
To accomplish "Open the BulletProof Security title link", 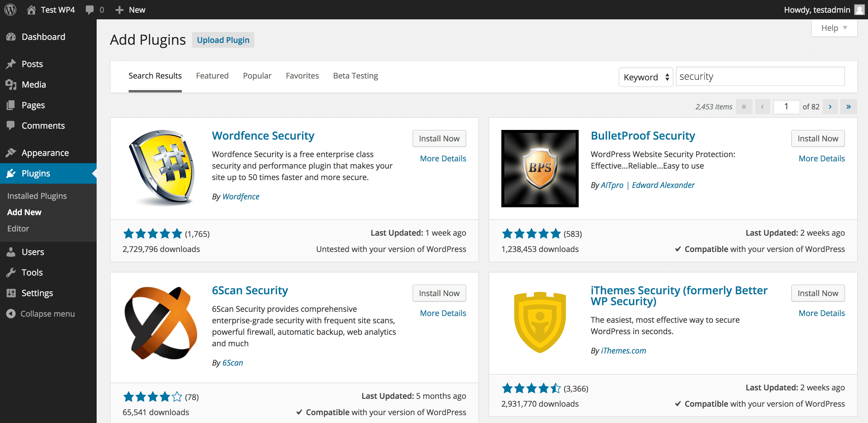I will click(643, 135).
